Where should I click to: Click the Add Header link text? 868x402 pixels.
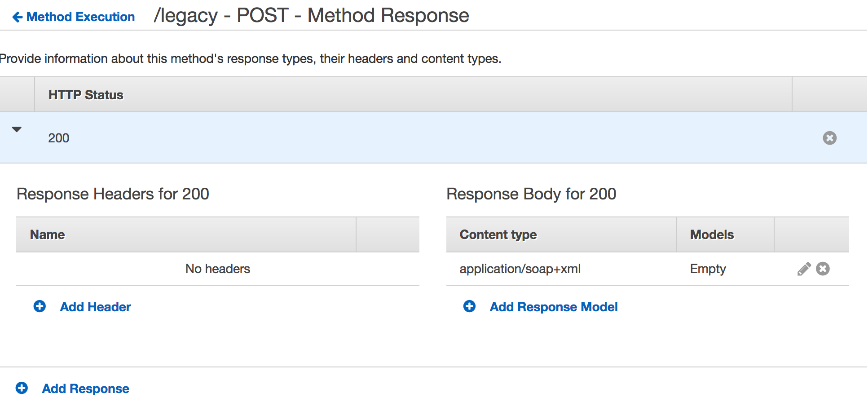tap(95, 307)
